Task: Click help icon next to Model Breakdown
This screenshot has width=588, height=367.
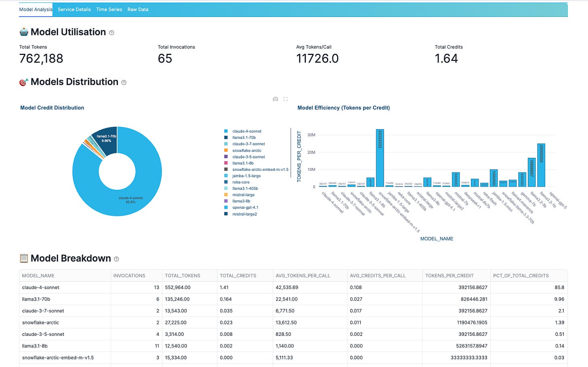Action: [x=116, y=259]
